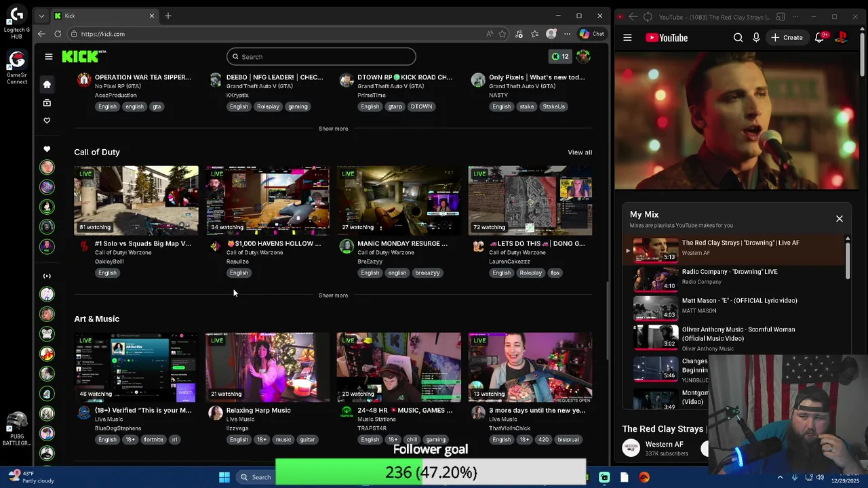Reload the YouTube window
868x488 pixels.
(x=648, y=17)
